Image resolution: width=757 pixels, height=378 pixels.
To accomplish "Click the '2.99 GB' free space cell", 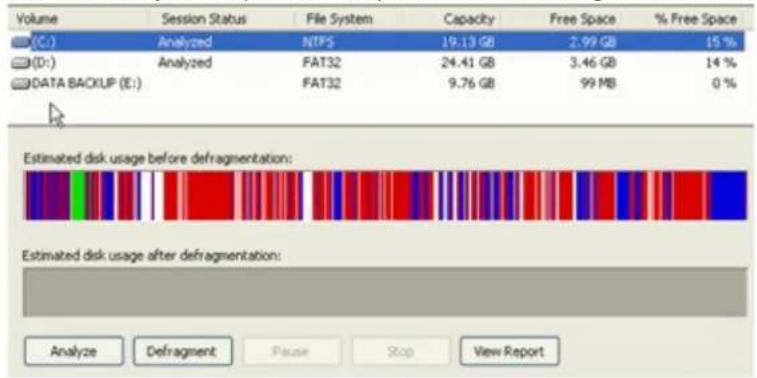I will (592, 42).
